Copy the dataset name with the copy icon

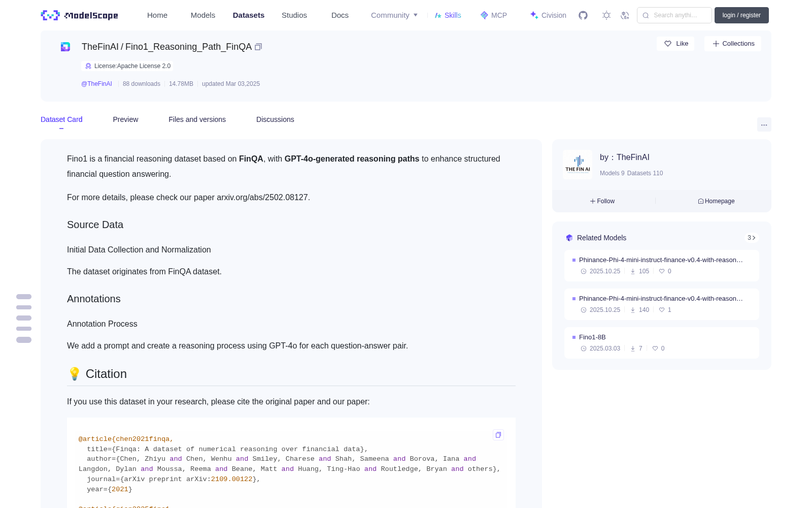point(258,47)
